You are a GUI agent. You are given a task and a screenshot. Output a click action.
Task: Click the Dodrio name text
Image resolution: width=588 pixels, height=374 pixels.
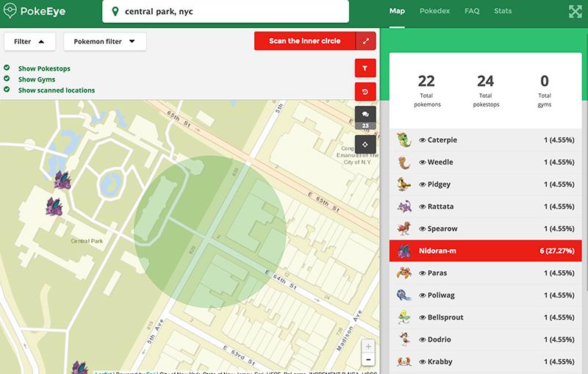439,339
